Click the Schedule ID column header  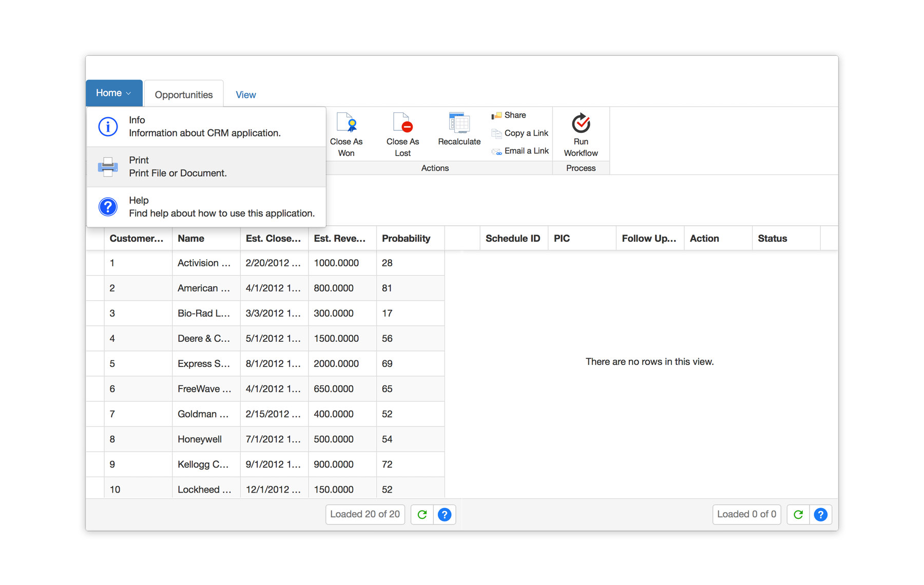point(512,239)
